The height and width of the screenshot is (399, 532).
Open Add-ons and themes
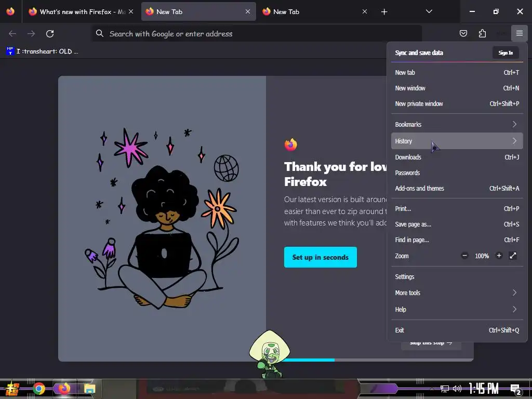click(x=457, y=188)
